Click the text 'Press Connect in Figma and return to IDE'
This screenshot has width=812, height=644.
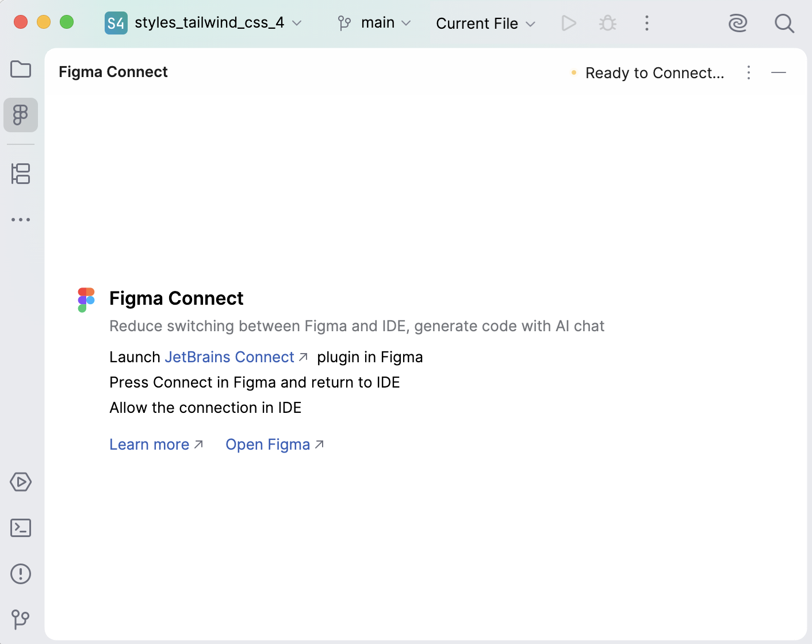pos(255,382)
